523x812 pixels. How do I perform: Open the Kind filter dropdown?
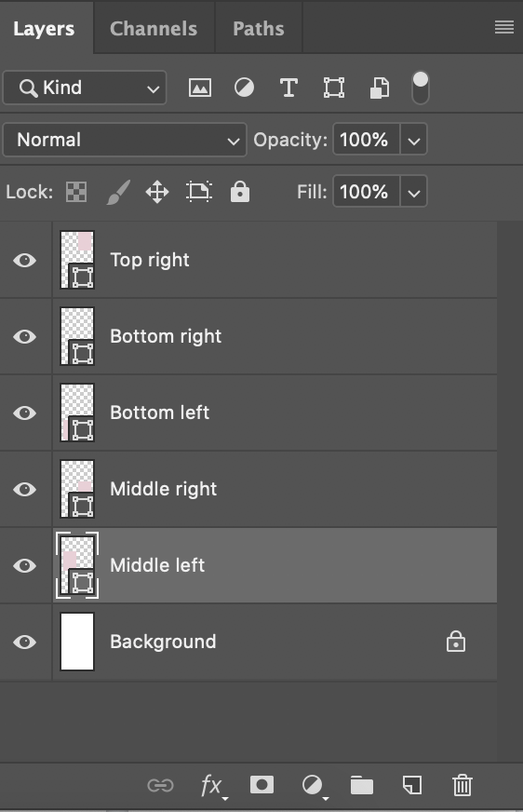pyautogui.click(x=85, y=88)
